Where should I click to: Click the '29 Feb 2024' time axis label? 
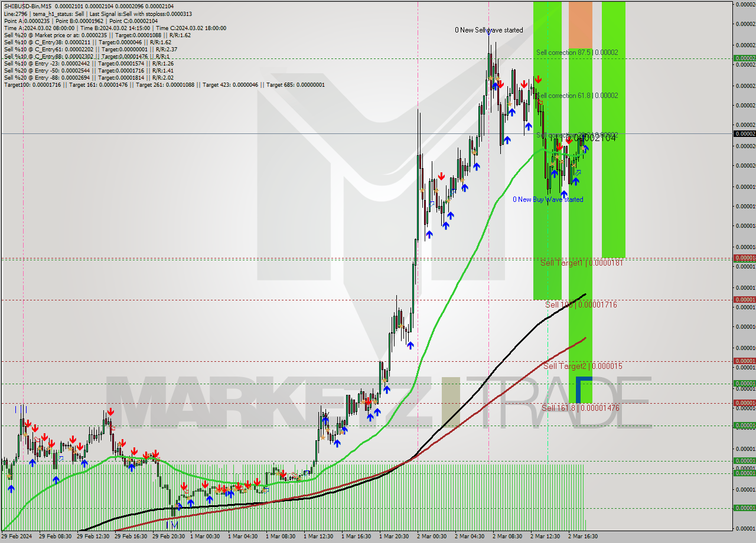pos(17,537)
